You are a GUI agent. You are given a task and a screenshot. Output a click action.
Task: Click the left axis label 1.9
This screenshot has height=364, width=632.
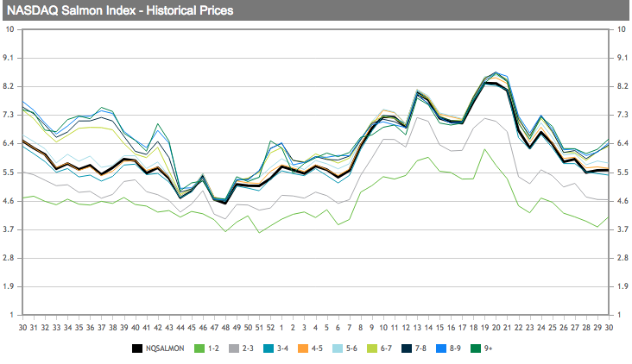(8, 286)
